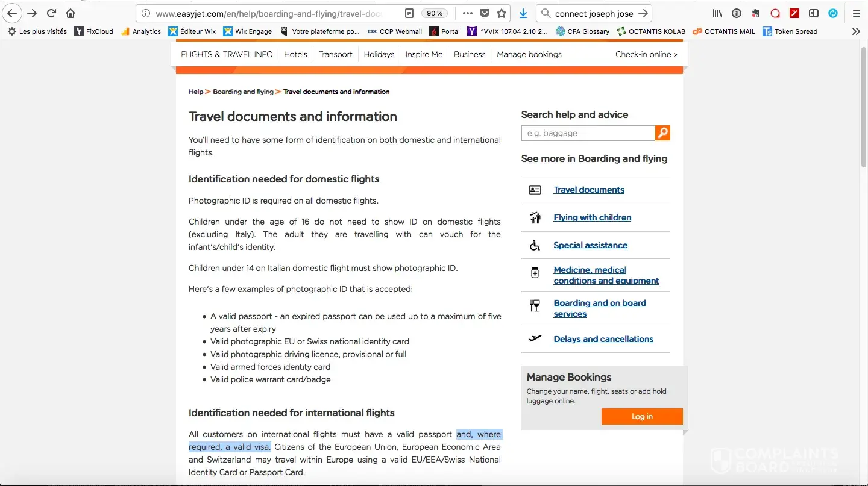
Task: Open the Hotels menu item
Action: pos(295,54)
